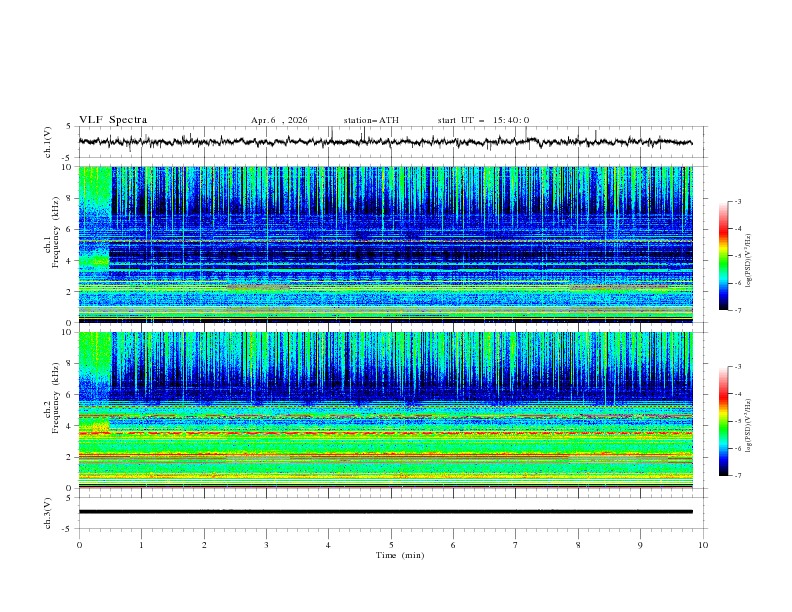Click the "ch.3(V)" waveform axis label
The image size is (792, 612).
coord(48,513)
